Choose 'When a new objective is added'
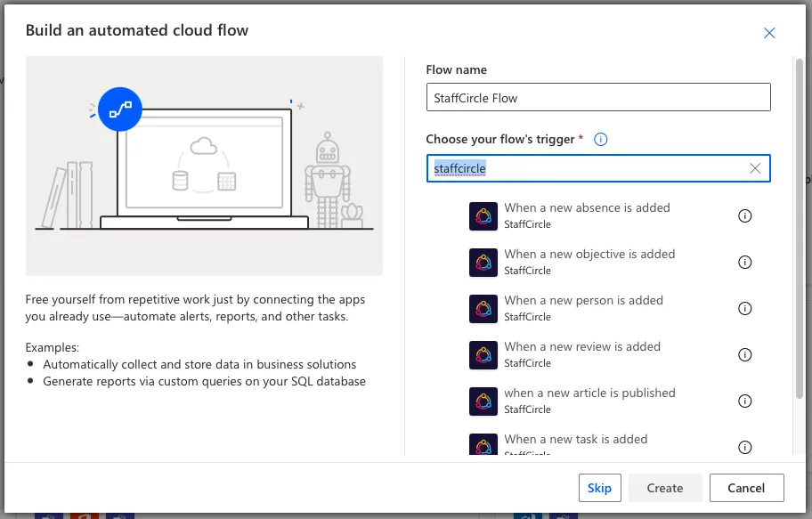Screen dimensions: 812x519 589,254
